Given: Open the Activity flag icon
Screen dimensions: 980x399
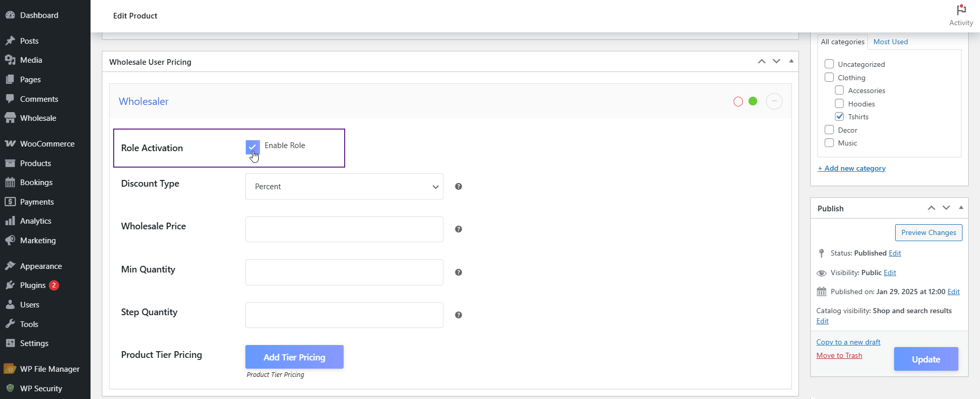Looking at the screenshot, I should pyautogui.click(x=961, y=10).
